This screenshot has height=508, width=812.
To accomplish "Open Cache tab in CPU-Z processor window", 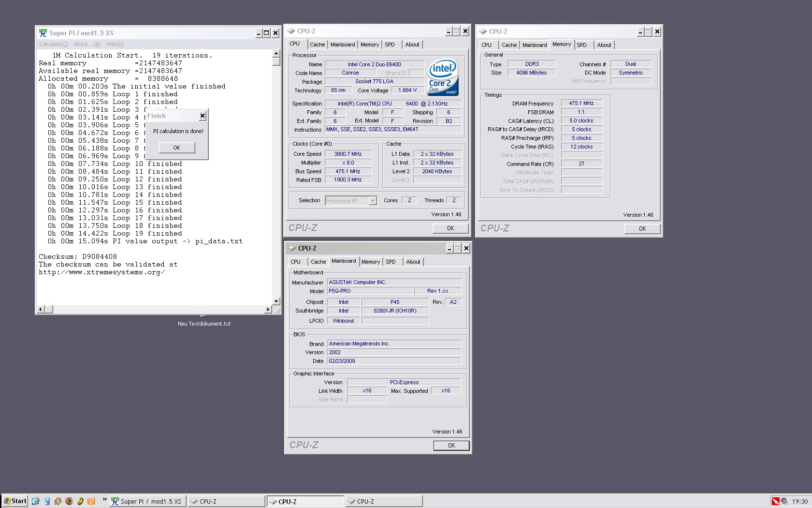I will 317,45.
